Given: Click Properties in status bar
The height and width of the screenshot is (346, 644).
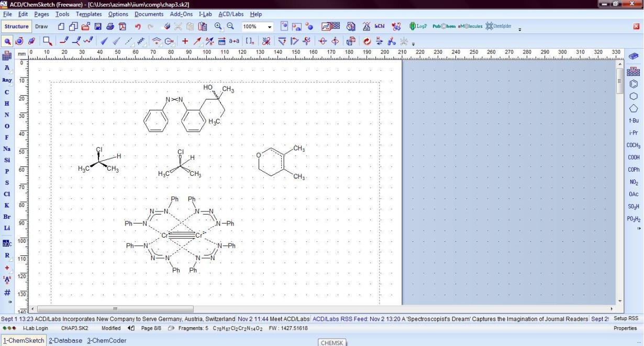Looking at the screenshot, I should point(625,328).
